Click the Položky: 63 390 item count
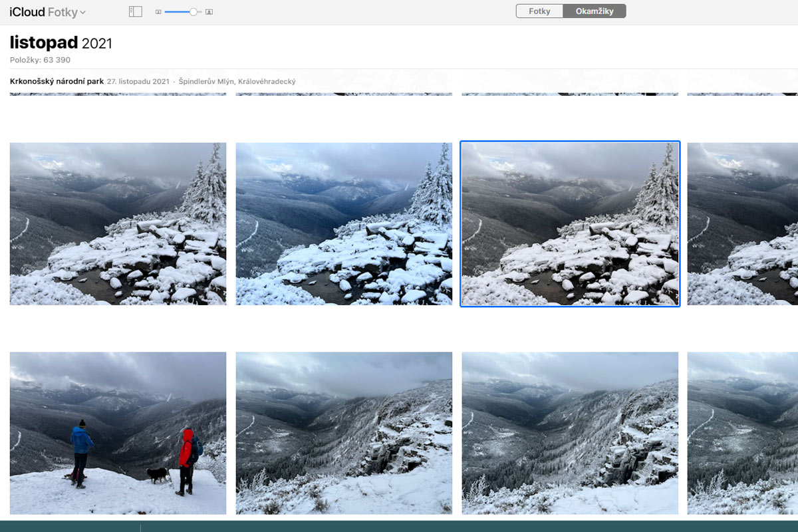Screen dimensions: 798x532 (x=40, y=61)
